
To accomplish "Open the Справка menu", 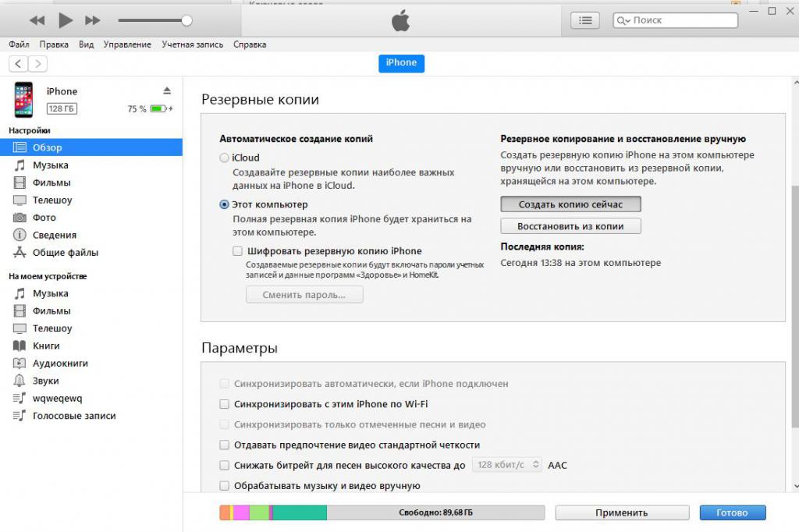I will click(x=250, y=44).
